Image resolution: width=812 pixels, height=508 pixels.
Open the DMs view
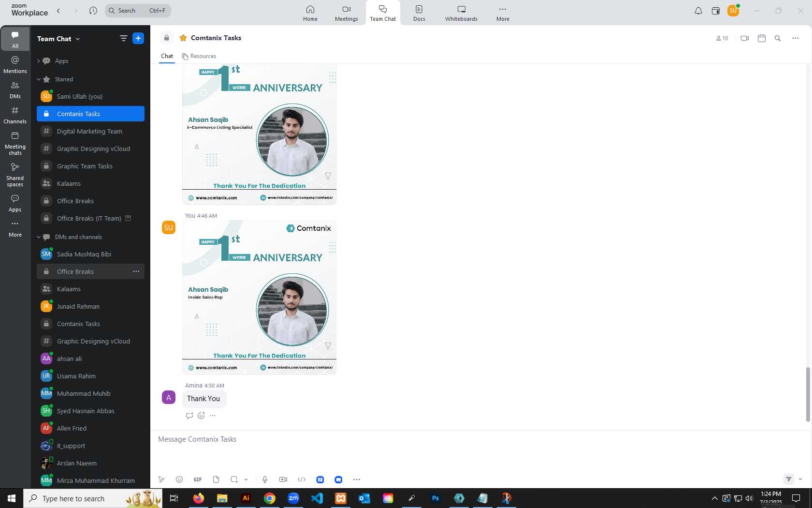(x=15, y=90)
